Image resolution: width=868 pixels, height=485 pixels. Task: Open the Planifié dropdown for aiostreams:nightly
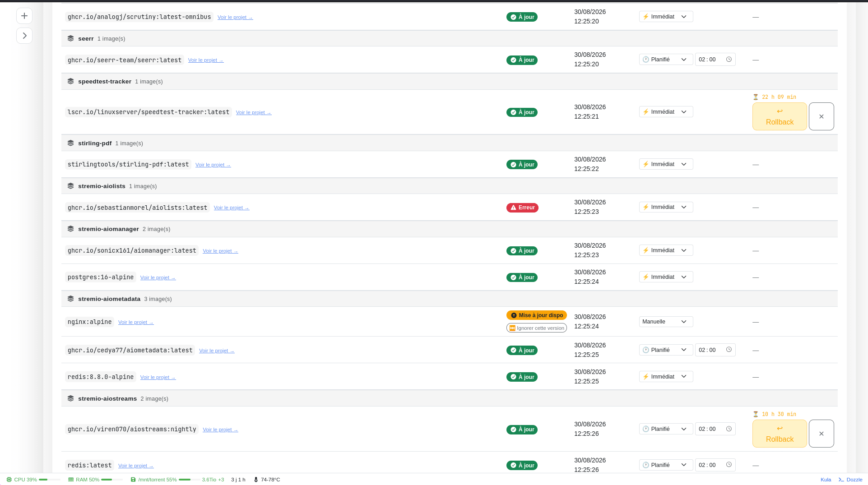[666, 429]
